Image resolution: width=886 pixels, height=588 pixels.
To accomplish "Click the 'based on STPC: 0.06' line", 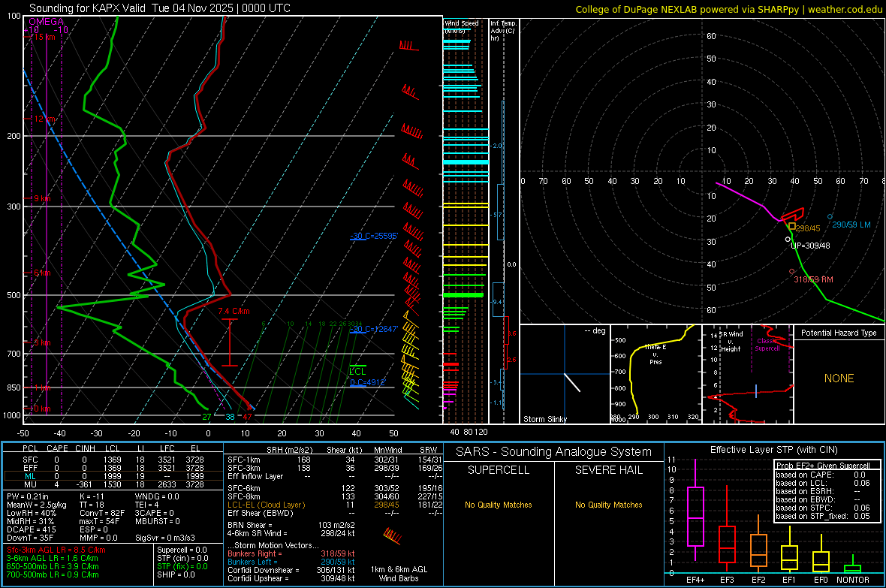I will [x=823, y=508].
